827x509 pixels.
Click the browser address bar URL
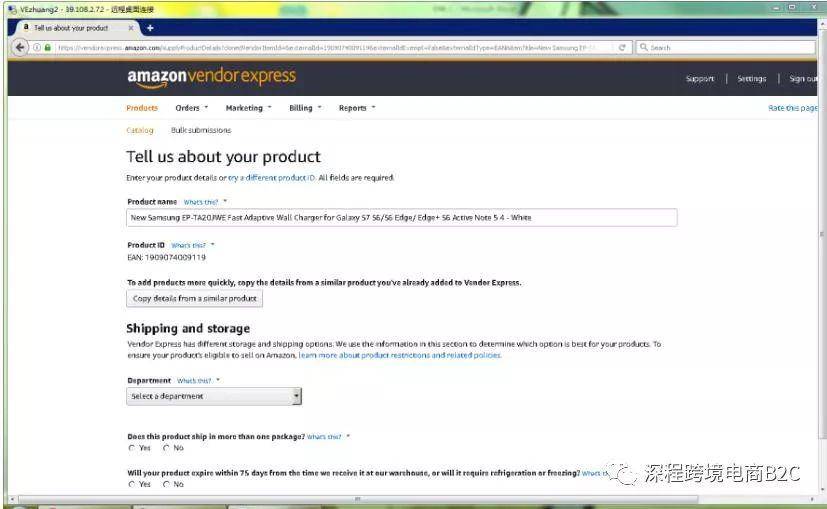pos(327,47)
